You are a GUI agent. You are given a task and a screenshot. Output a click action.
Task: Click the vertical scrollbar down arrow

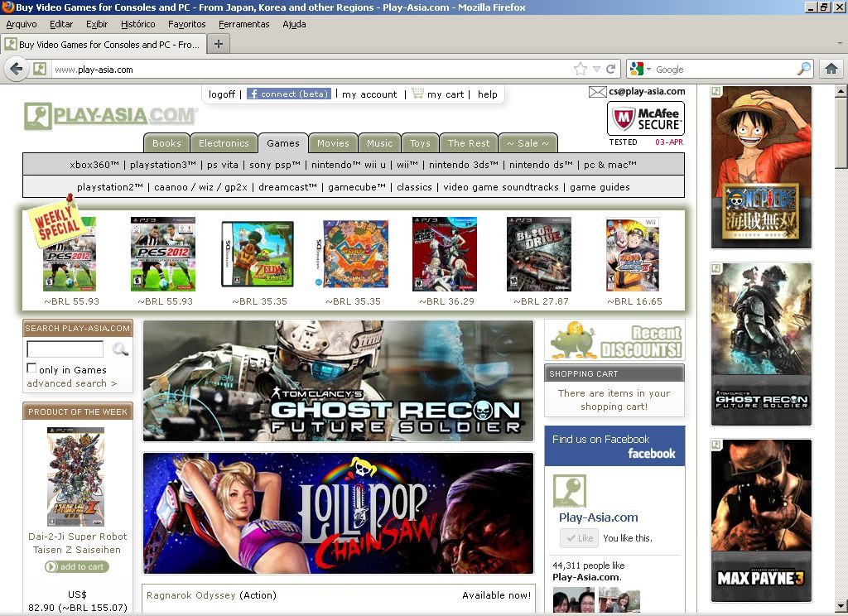tap(841, 605)
